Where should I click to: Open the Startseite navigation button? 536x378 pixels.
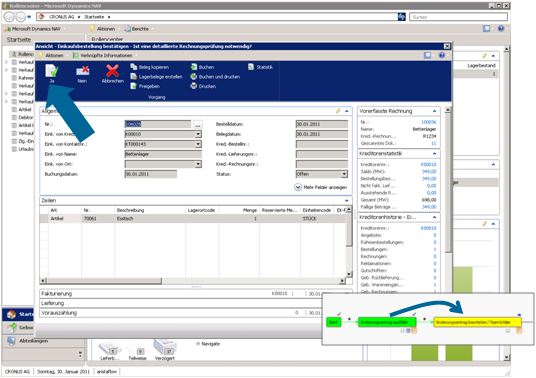[x=19, y=314]
